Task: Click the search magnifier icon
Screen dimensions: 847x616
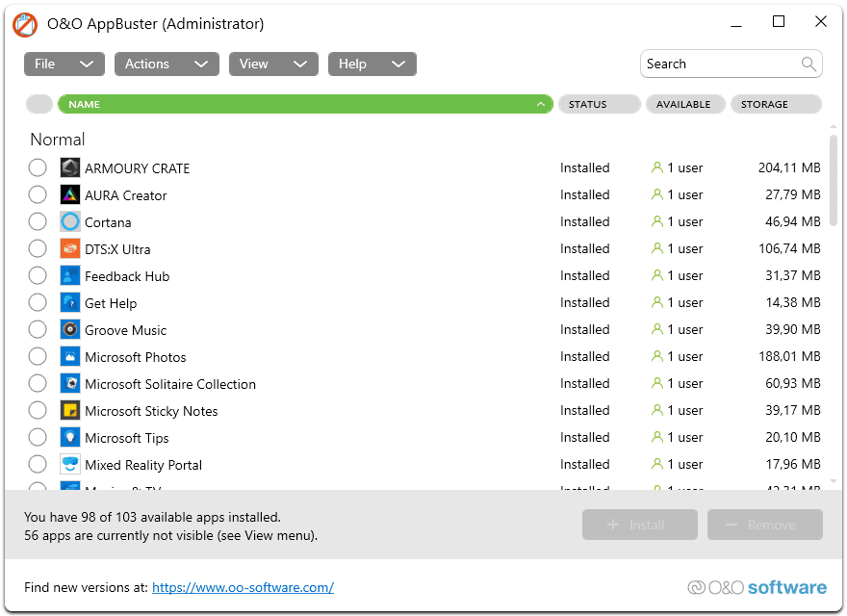Action: click(x=808, y=64)
